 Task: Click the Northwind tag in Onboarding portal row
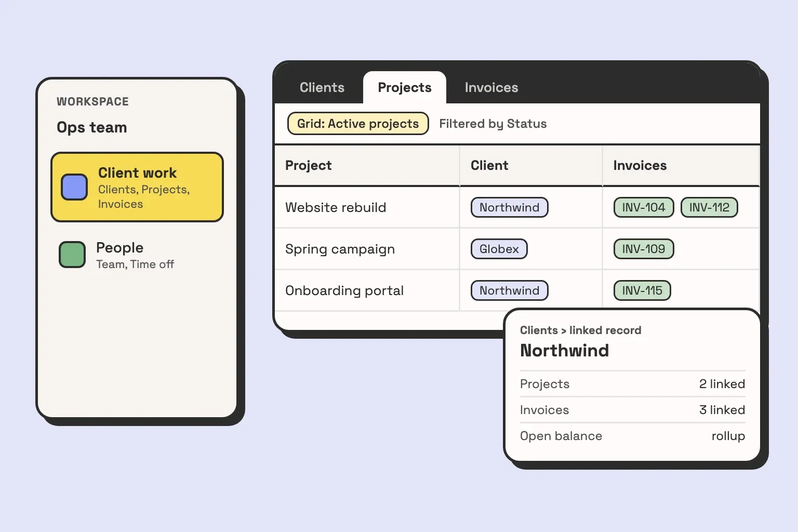pyautogui.click(x=510, y=290)
